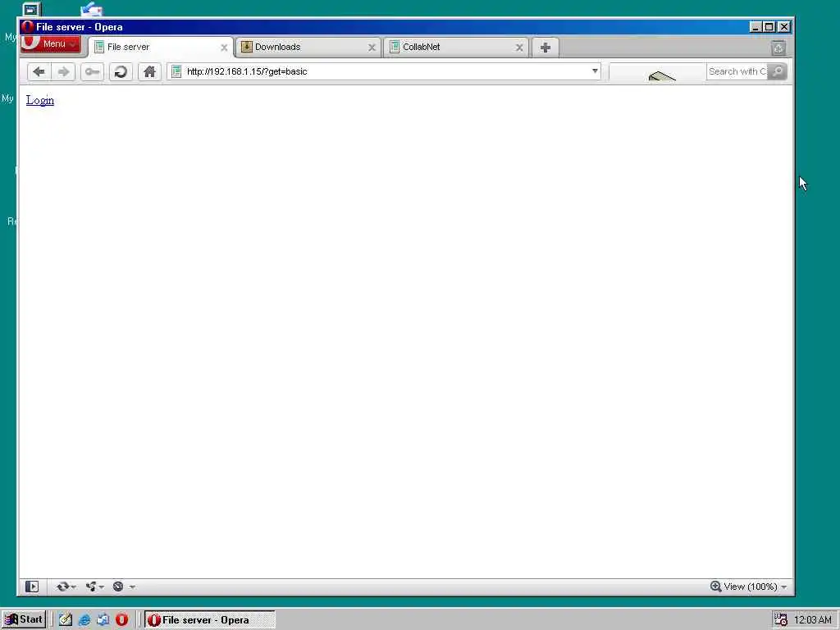Open the Windows Start menu
Image resolution: width=840 pixels, height=630 pixels.
[x=24, y=620]
